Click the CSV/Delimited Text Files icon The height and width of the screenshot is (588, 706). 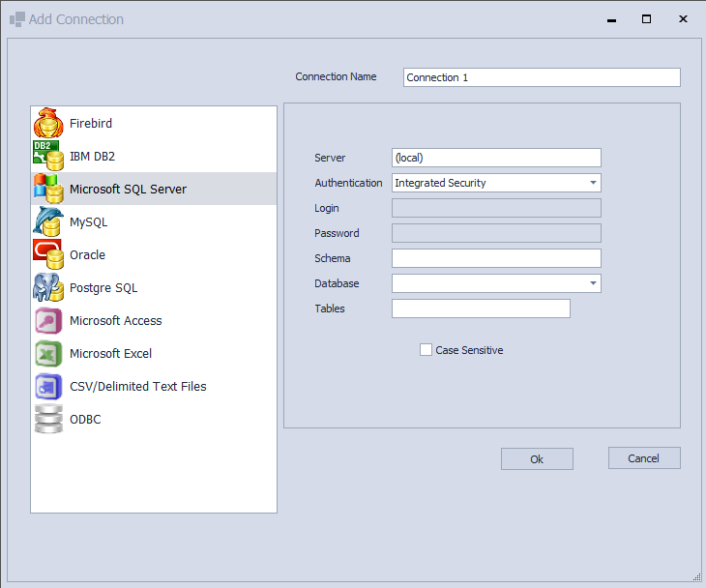[48, 386]
